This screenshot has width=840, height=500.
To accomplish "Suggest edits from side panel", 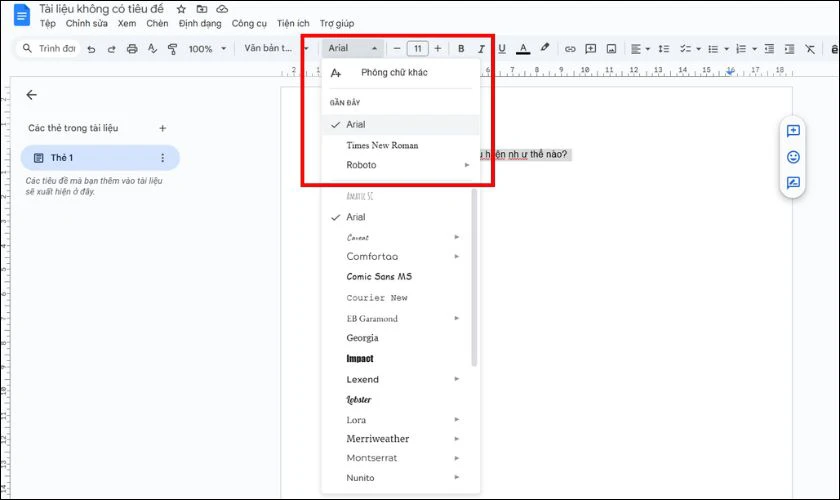I will click(793, 183).
